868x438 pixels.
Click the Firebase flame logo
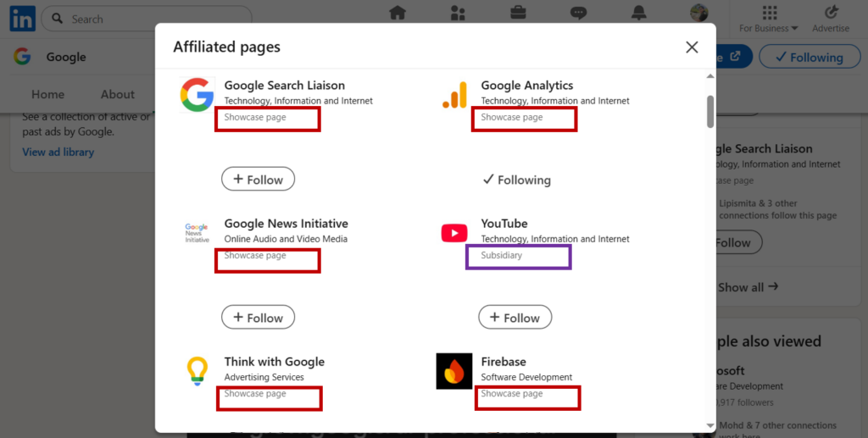point(454,371)
